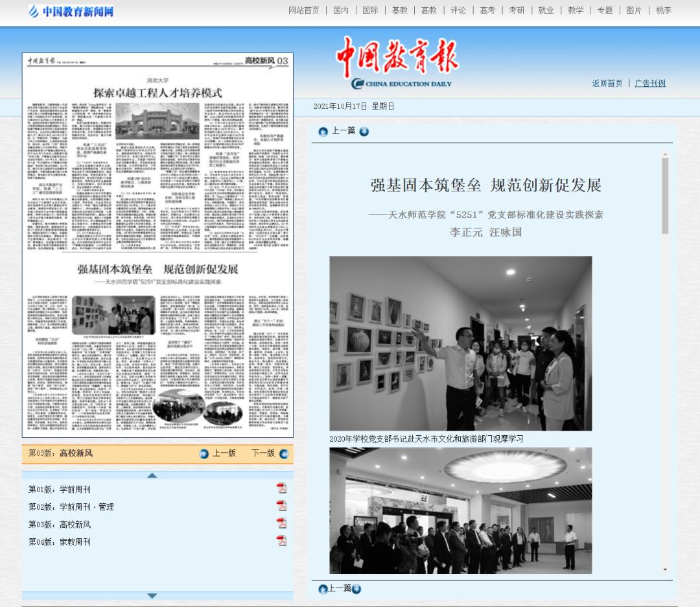This screenshot has width=700, height=607.
Task: Click the 下一版 next page arrow icon
Action: [284, 454]
